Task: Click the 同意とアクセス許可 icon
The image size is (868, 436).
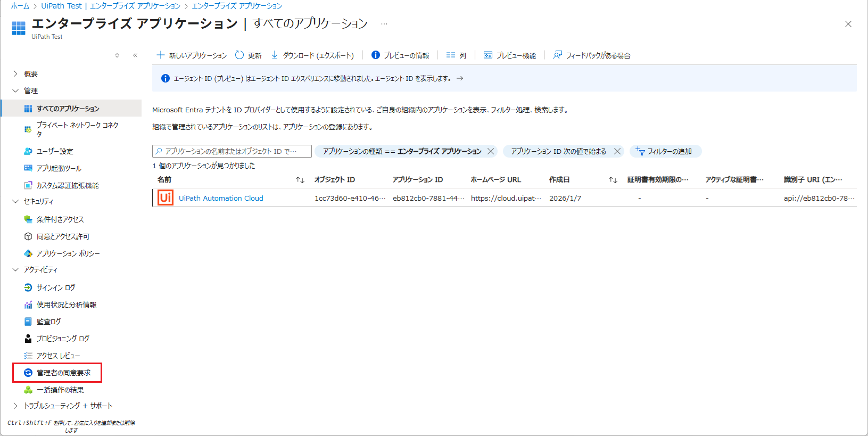Action: point(28,236)
